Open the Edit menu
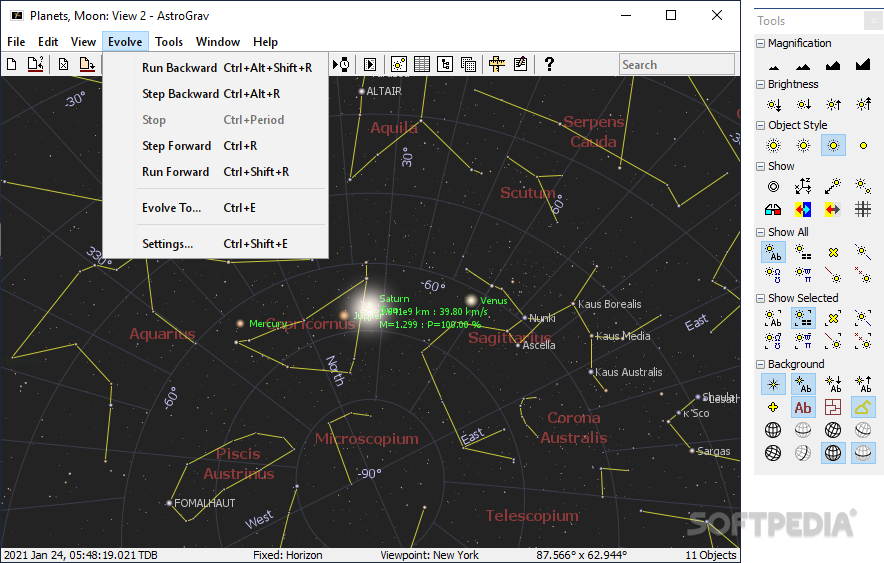Viewport: 884px width, 563px height. coord(48,42)
